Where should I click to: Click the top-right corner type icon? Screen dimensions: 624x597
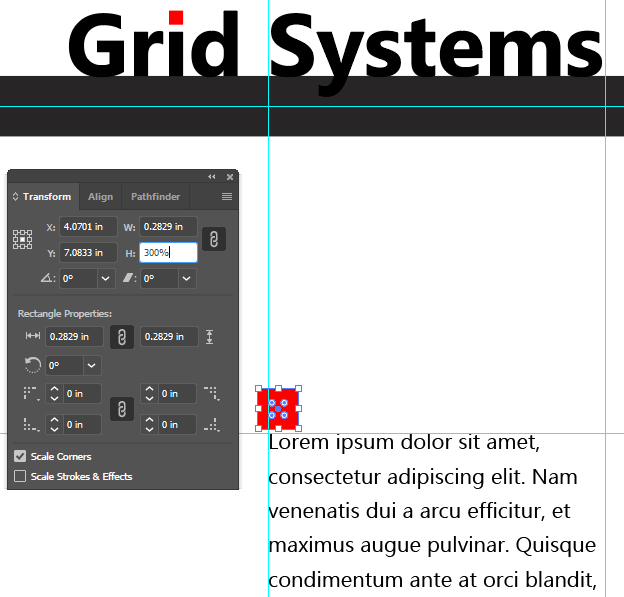click(211, 394)
